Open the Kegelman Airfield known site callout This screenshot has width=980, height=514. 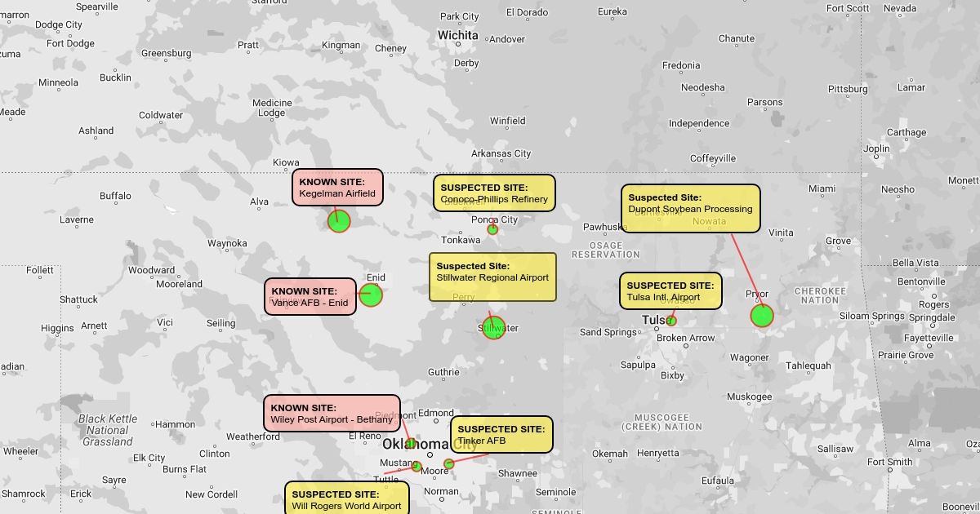tap(337, 187)
